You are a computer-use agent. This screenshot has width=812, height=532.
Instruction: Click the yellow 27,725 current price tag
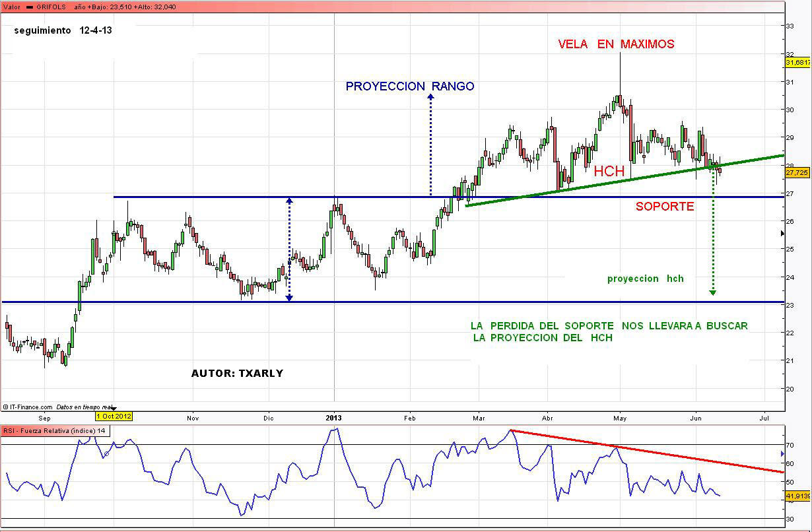tap(797, 172)
